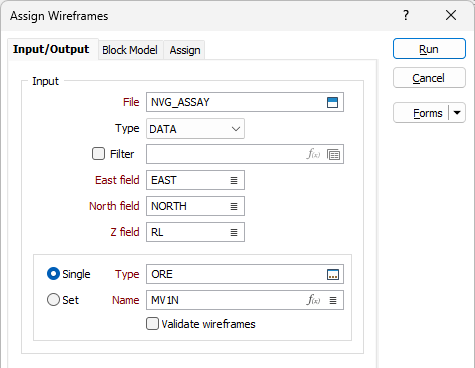Expand the Forms dropdown arrow
This screenshot has height=368, width=475.
coord(457,113)
